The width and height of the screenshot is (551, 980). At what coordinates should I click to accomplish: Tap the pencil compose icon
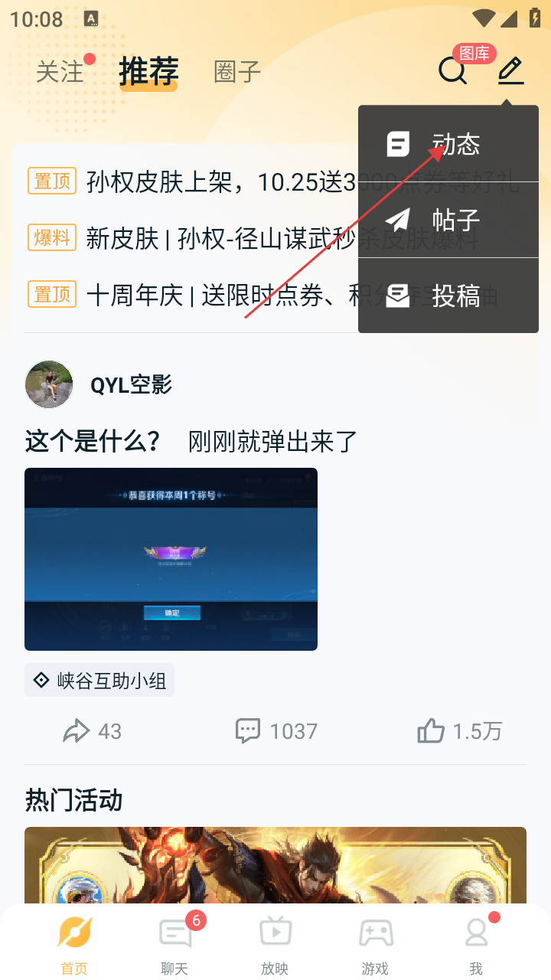pos(510,70)
